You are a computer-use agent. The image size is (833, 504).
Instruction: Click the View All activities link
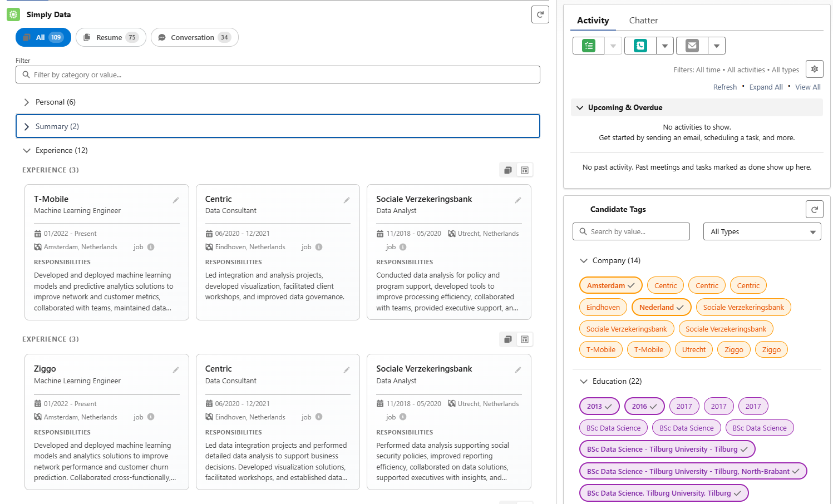(807, 87)
